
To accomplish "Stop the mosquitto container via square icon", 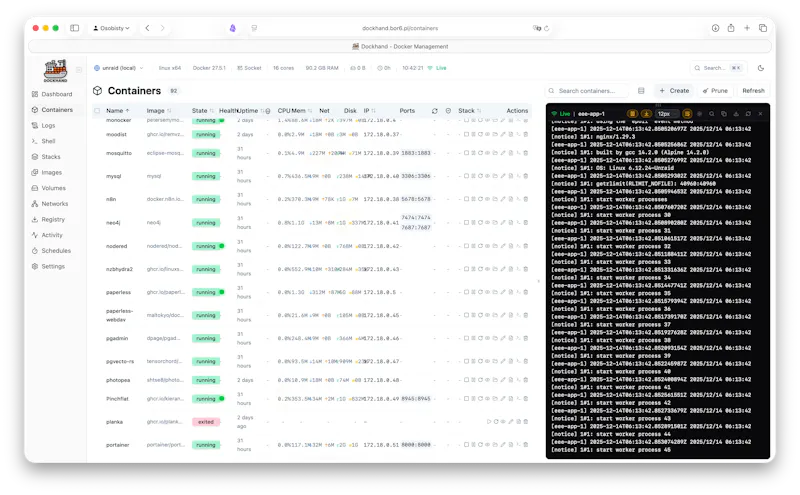I will (466, 153).
